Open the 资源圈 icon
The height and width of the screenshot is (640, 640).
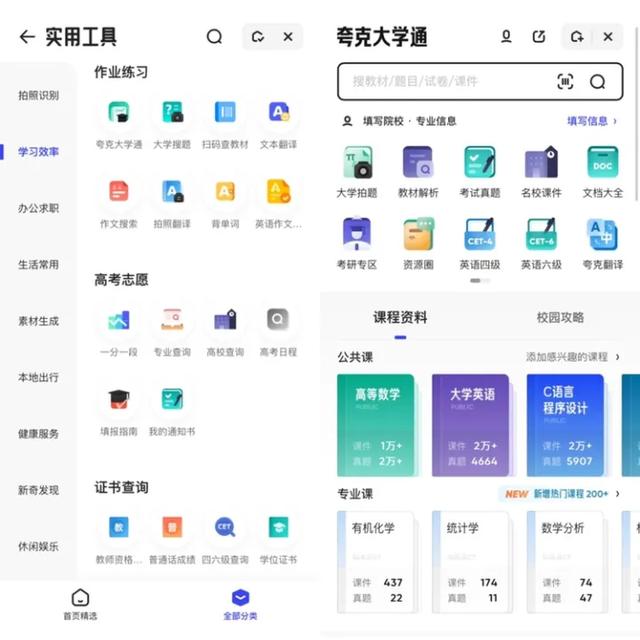pos(418,234)
